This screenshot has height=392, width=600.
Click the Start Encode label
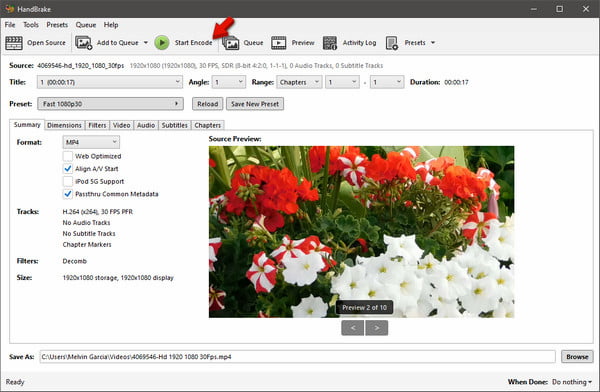(x=193, y=43)
